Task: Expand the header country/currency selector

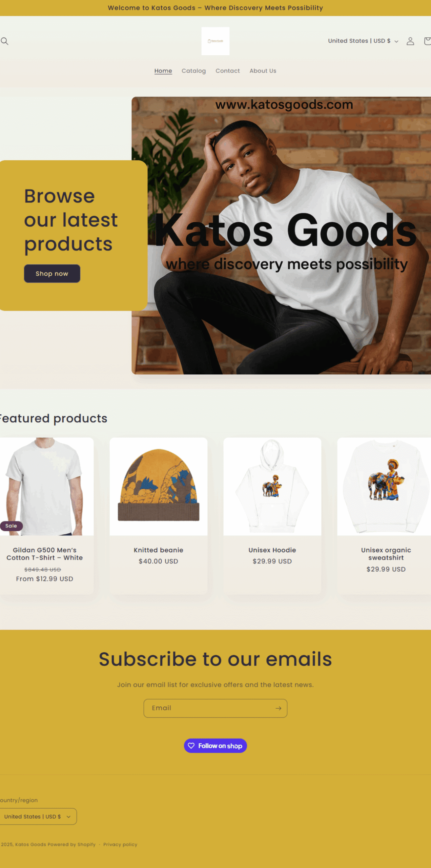Action: [x=363, y=41]
